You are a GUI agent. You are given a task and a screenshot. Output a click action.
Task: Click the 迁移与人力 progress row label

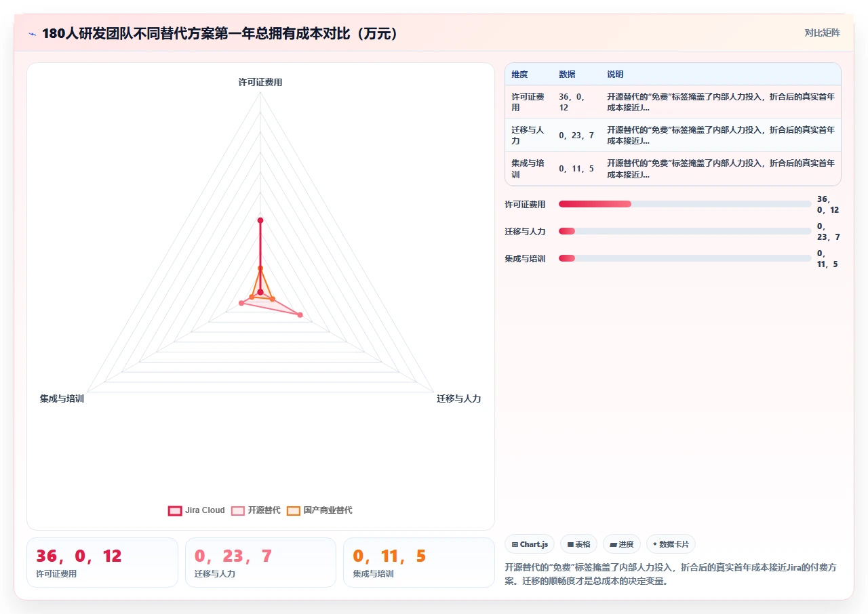[x=525, y=231]
